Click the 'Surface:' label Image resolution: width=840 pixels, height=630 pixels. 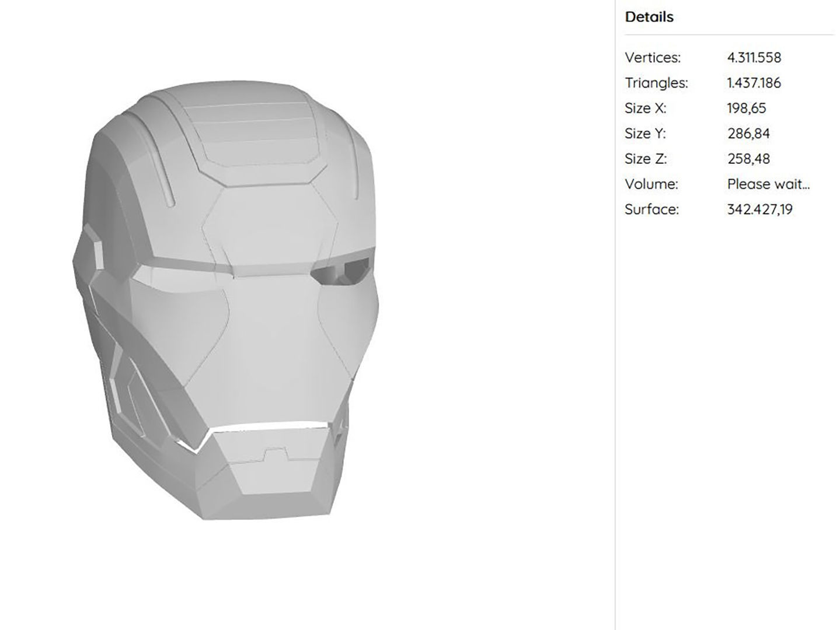pos(652,209)
